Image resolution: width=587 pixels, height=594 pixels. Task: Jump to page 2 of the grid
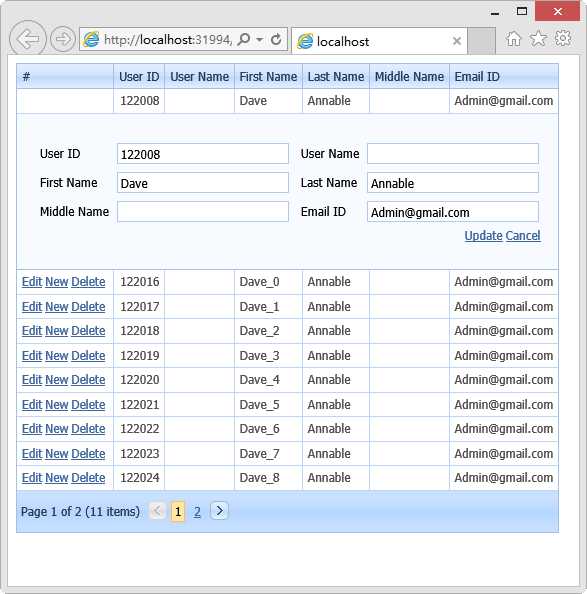pos(197,512)
